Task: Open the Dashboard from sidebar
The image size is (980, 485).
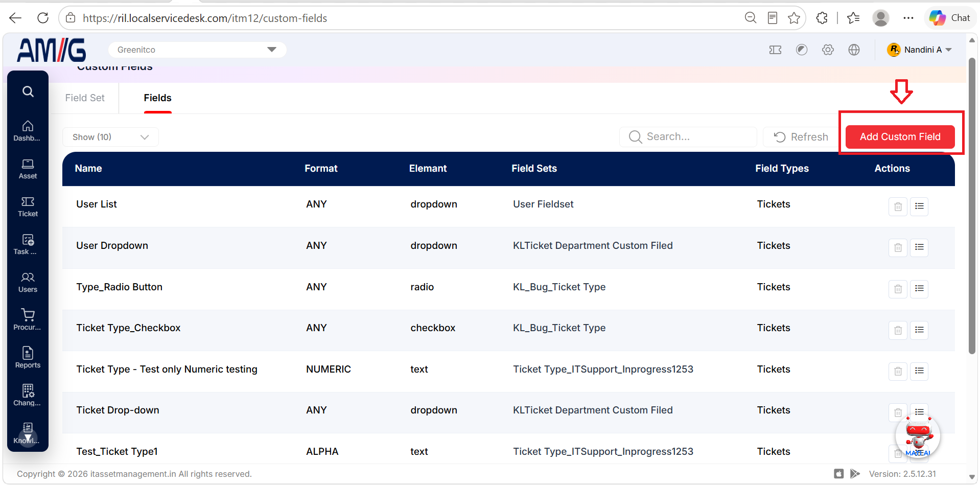Action: [x=28, y=131]
